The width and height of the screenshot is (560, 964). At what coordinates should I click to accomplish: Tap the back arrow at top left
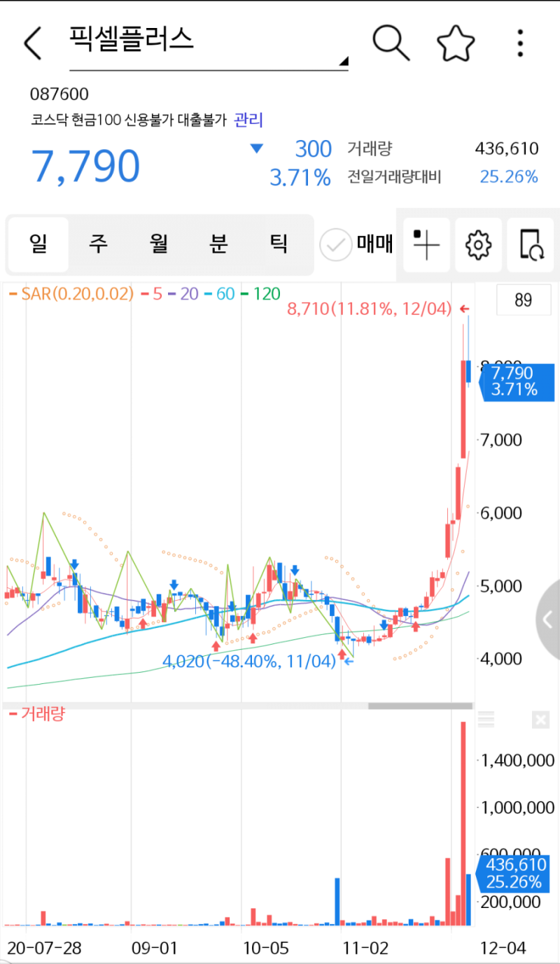click(x=31, y=42)
